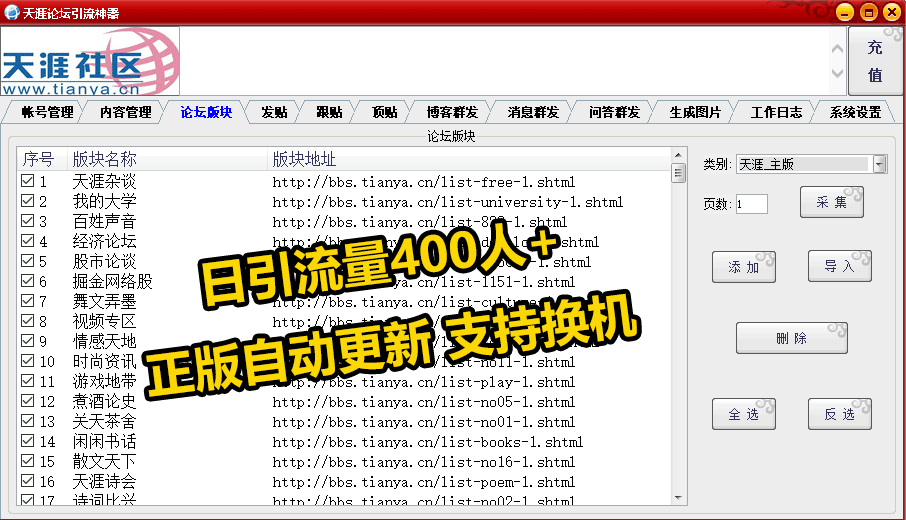Click the Tianya community logo image

(90, 61)
